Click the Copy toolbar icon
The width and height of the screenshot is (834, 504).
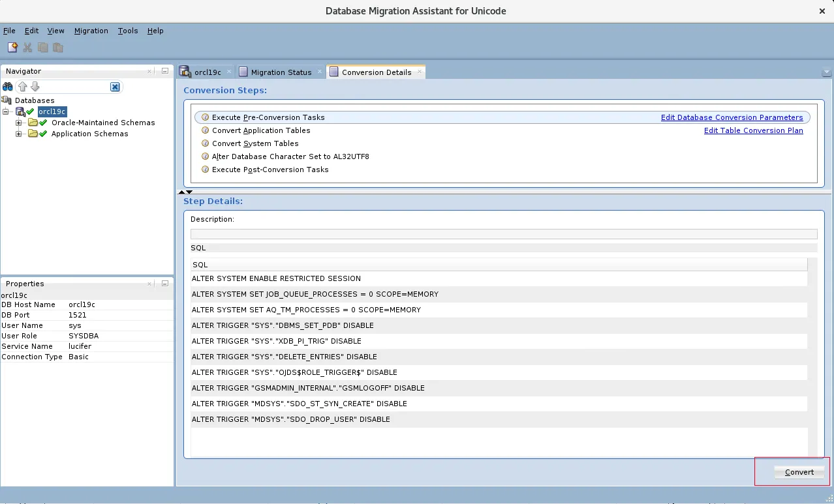pyautogui.click(x=43, y=48)
